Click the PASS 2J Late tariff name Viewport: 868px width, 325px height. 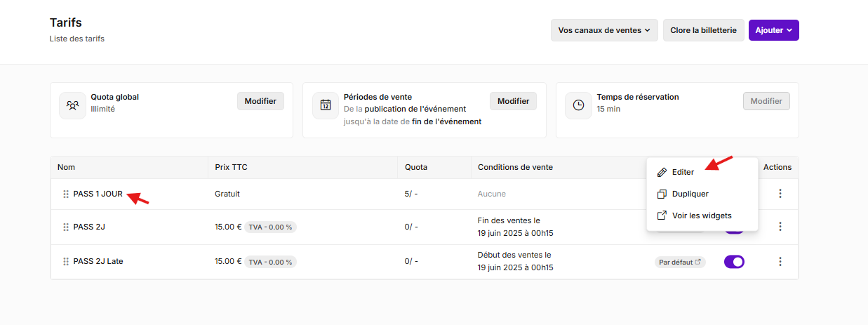tap(98, 261)
